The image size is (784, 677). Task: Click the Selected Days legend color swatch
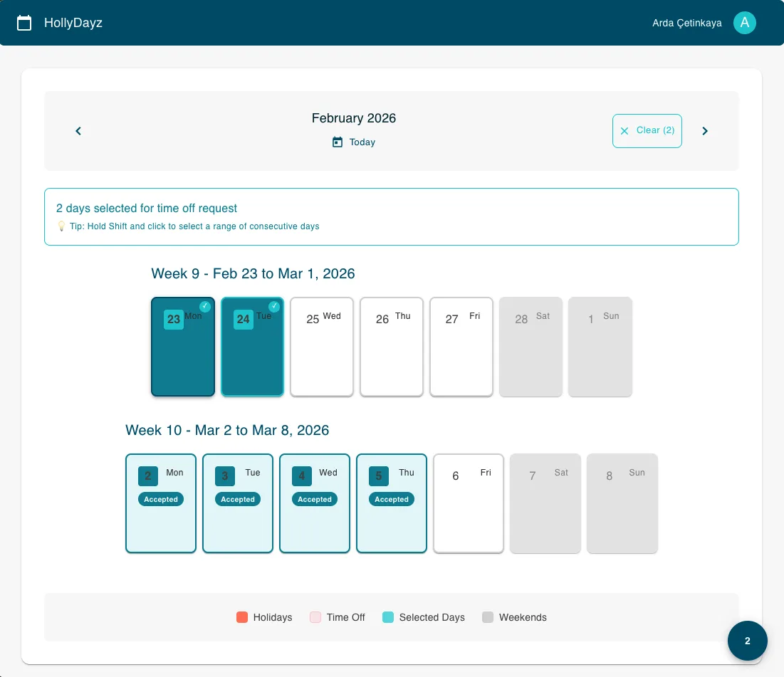click(x=388, y=617)
